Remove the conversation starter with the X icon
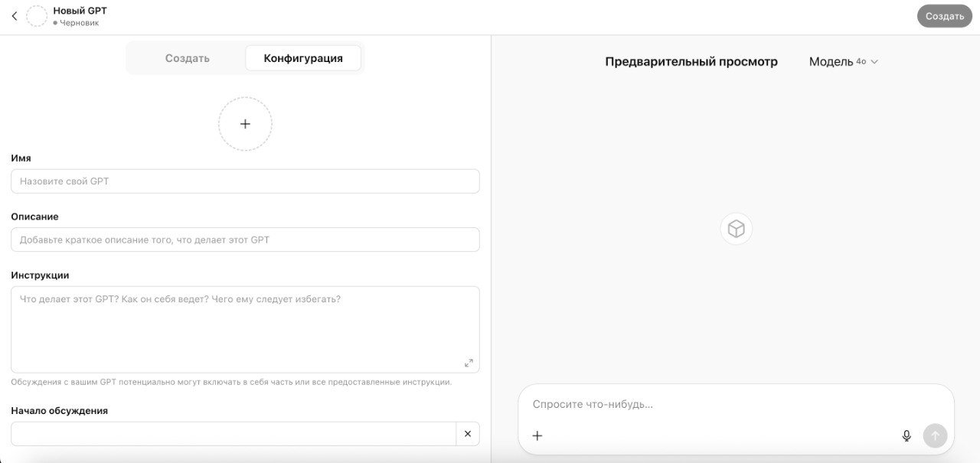The width and height of the screenshot is (980, 463). tap(468, 434)
